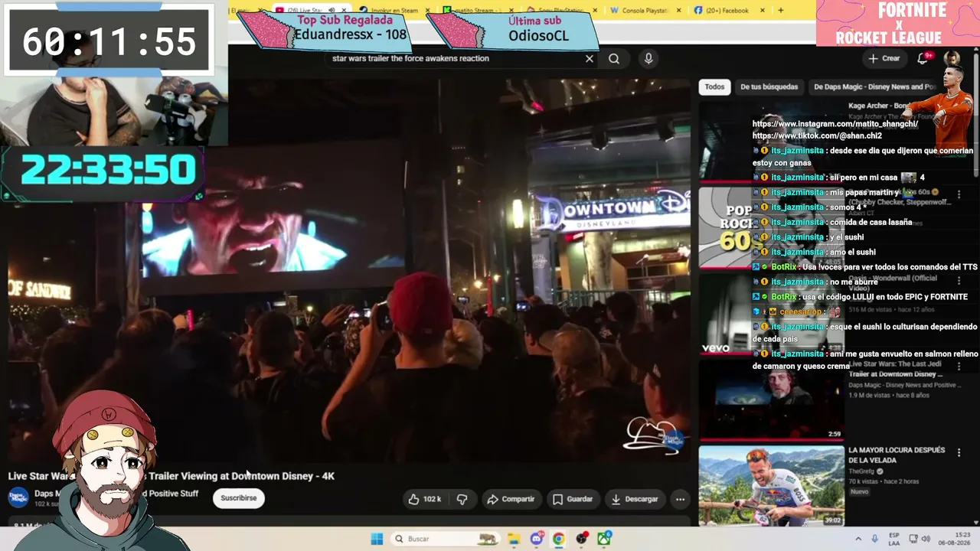Select the De Daps Magic filter chip

873,86
